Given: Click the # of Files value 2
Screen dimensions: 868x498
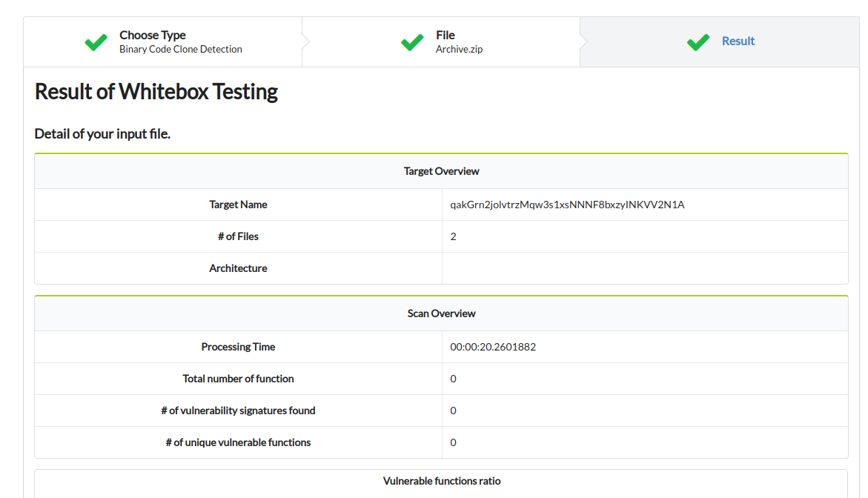Looking at the screenshot, I should [454, 236].
